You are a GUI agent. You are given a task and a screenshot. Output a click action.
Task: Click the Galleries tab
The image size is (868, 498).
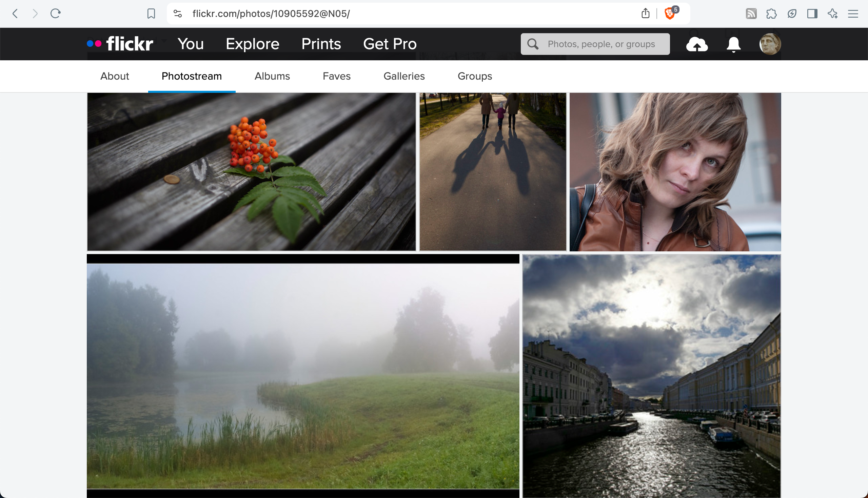[x=404, y=76]
